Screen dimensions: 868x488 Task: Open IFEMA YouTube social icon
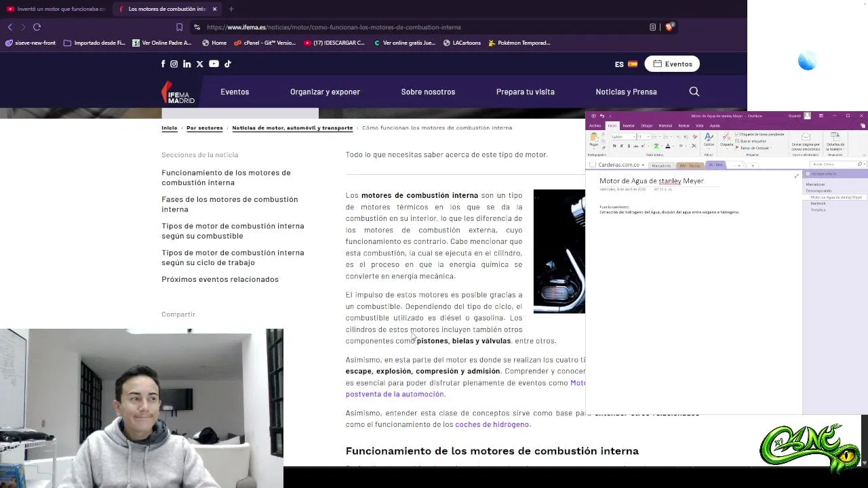pos(214,64)
